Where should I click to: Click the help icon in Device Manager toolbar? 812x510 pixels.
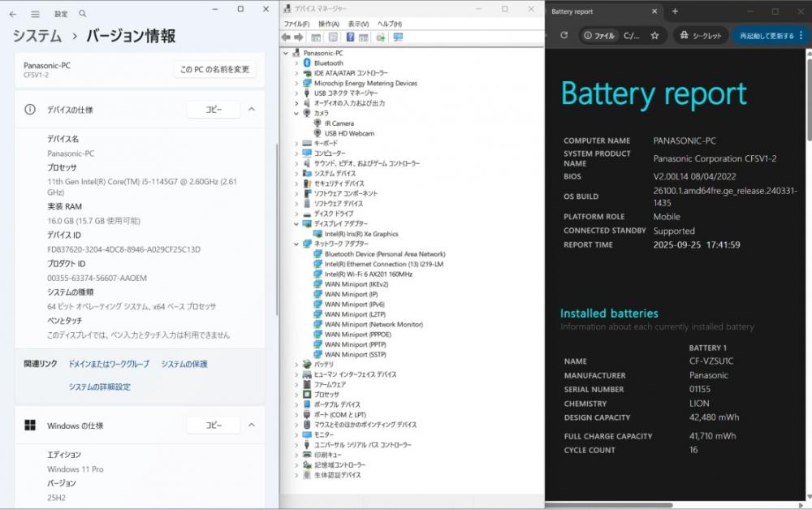coord(350,37)
